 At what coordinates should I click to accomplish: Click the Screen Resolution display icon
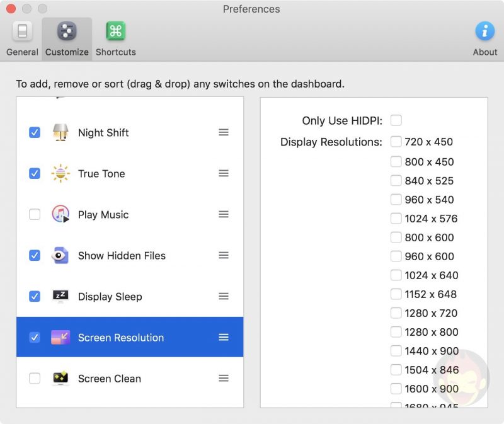pos(61,337)
